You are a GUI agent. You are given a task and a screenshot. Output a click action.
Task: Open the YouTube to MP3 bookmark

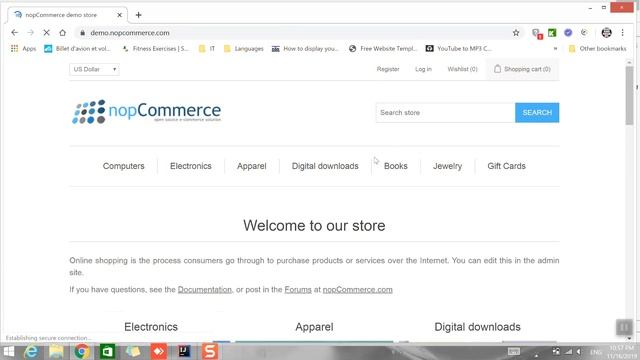pos(458,49)
